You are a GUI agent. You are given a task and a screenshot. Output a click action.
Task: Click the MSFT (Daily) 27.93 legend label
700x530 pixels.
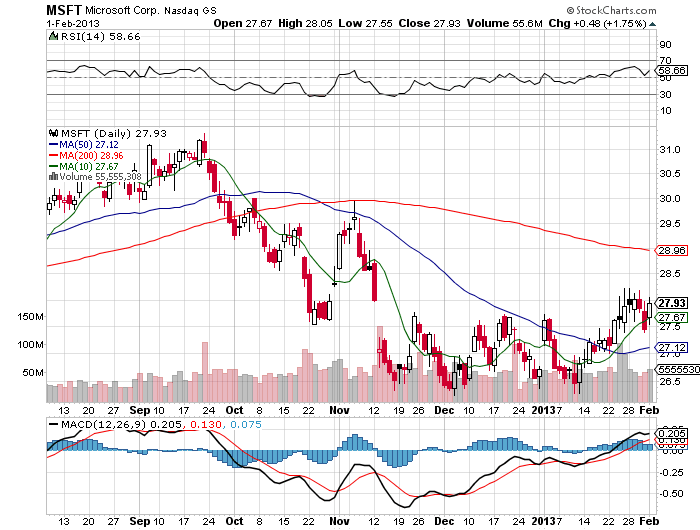click(x=113, y=133)
